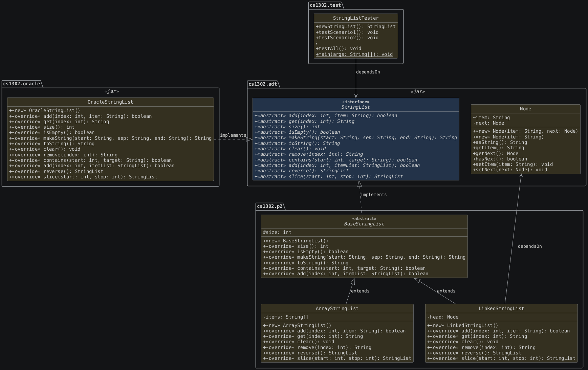Select OracleStringList's reverse(): StringList row
Viewport: 588px width, 370px height.
(56, 171)
